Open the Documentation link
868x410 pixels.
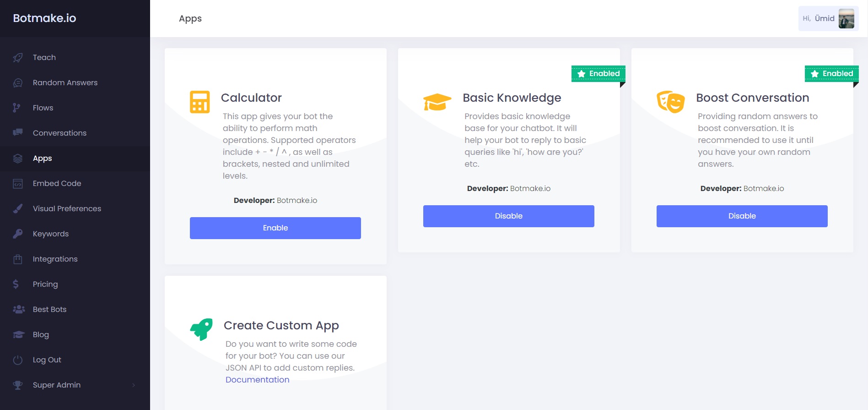(x=257, y=380)
